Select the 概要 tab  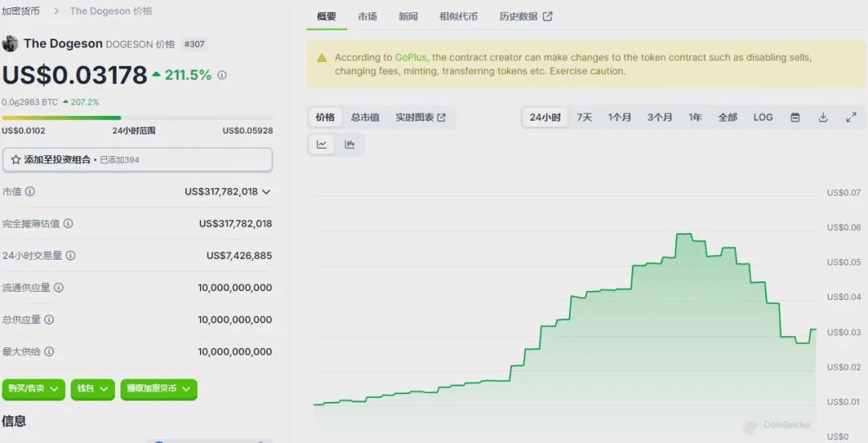(326, 17)
